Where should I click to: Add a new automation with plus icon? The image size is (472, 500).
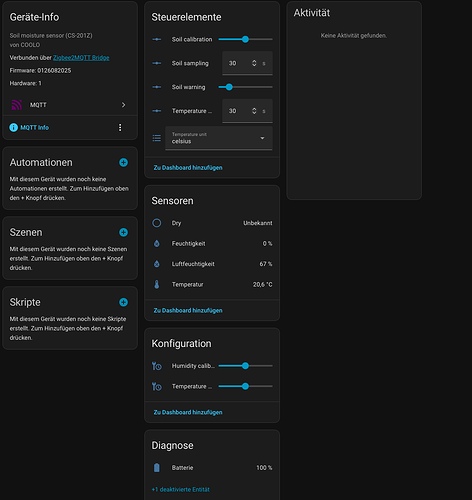click(123, 162)
